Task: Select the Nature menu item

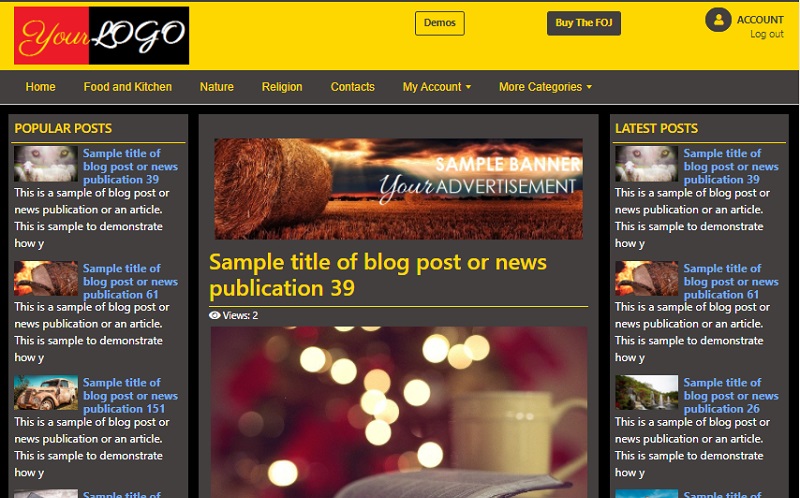Action: (x=217, y=87)
